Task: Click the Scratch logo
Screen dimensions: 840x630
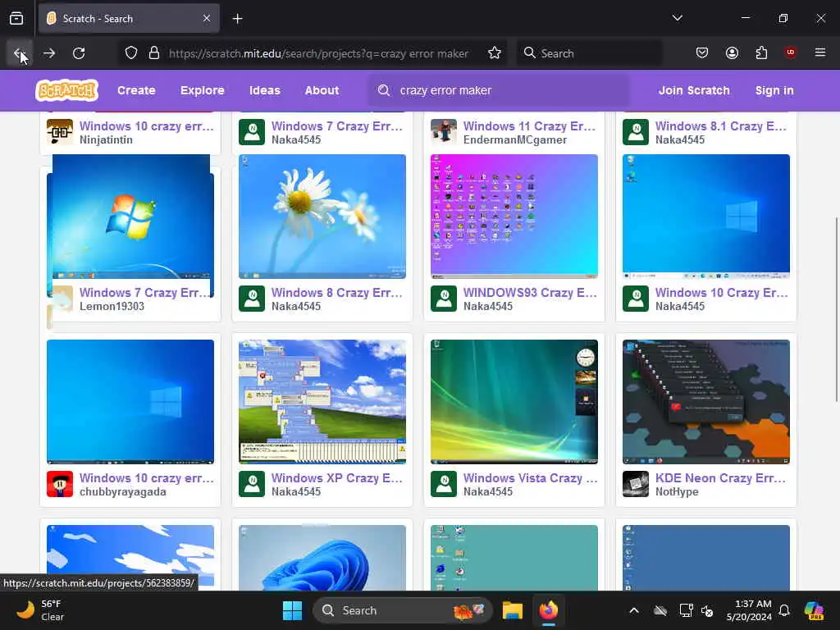Action: [67, 90]
